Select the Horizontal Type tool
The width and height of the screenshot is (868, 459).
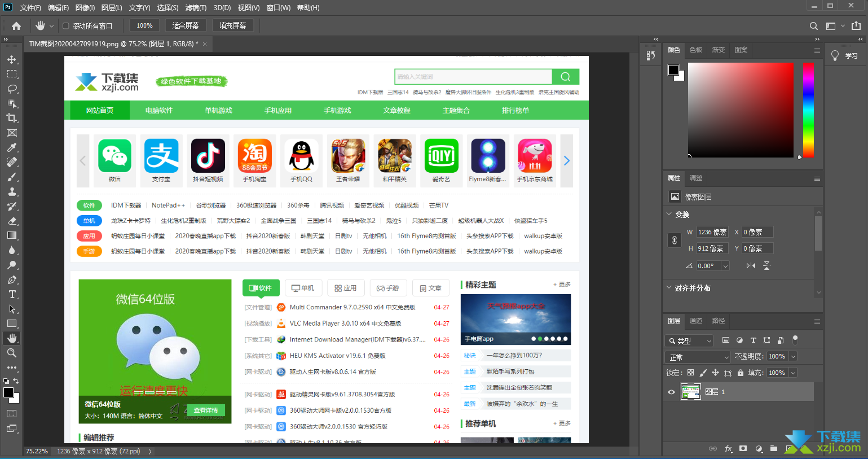[12, 294]
